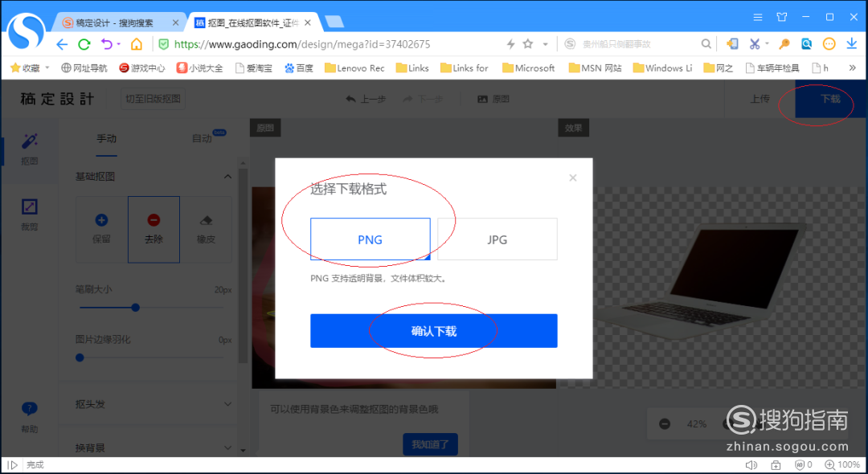868x474 pixels.
Task: Collapse the 基础抠图 section
Action: click(x=227, y=177)
